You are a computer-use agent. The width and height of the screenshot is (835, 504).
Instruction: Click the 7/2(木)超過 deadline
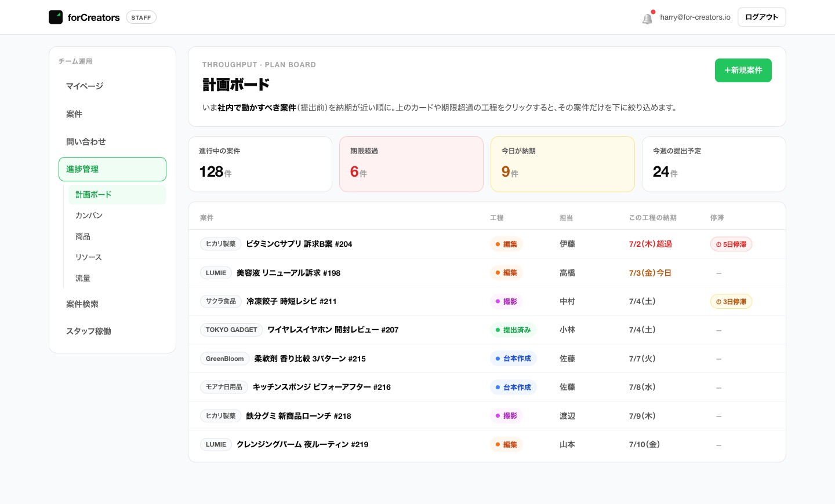pos(651,244)
